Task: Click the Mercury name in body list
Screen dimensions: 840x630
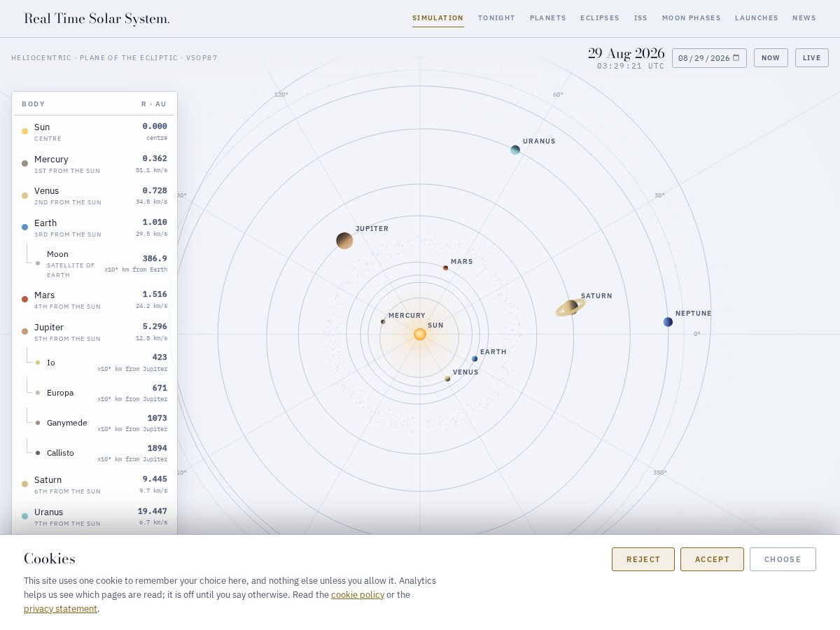Action: pos(51,160)
